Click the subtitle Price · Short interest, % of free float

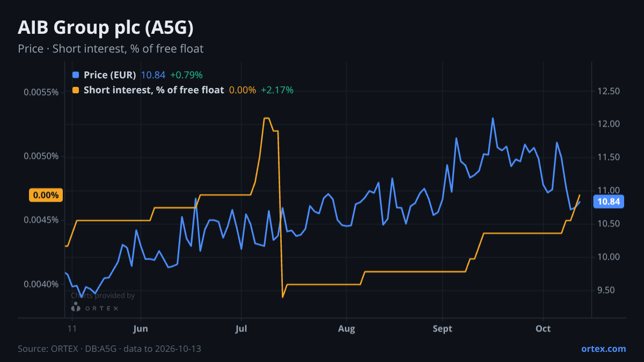[111, 49]
